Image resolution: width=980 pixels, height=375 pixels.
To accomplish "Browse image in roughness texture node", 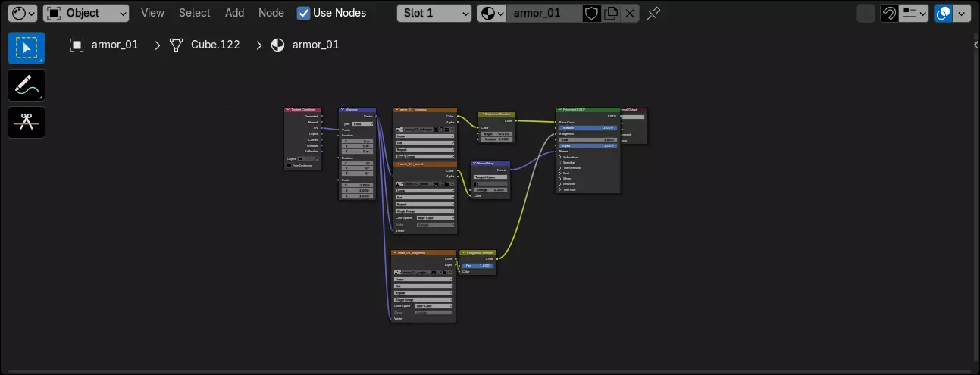I will (398, 272).
